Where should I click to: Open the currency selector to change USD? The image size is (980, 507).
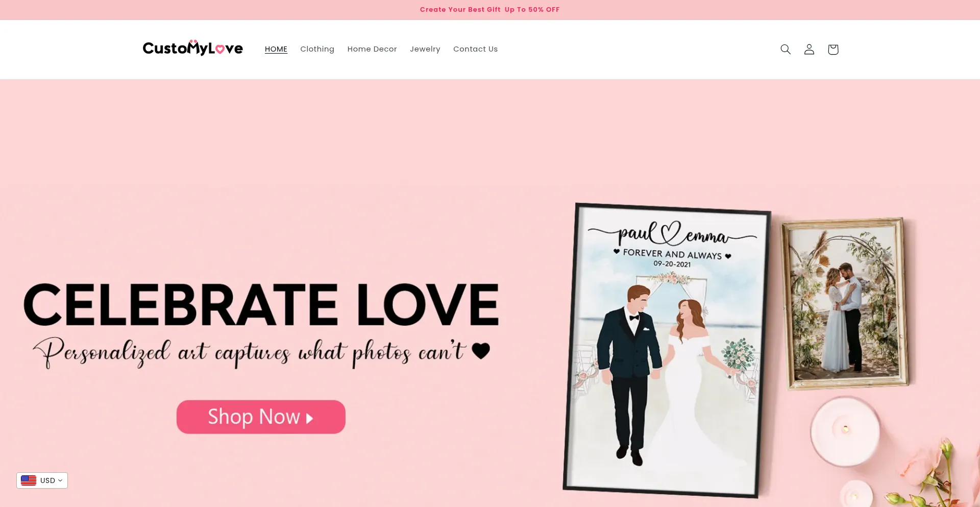pos(42,480)
